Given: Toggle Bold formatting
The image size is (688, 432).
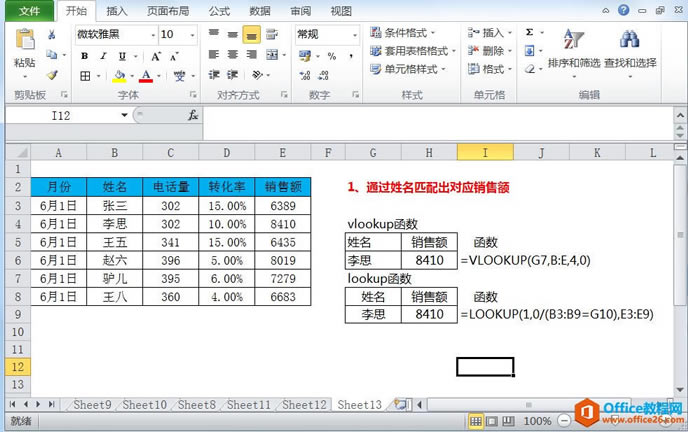Looking at the screenshot, I should point(85,56).
